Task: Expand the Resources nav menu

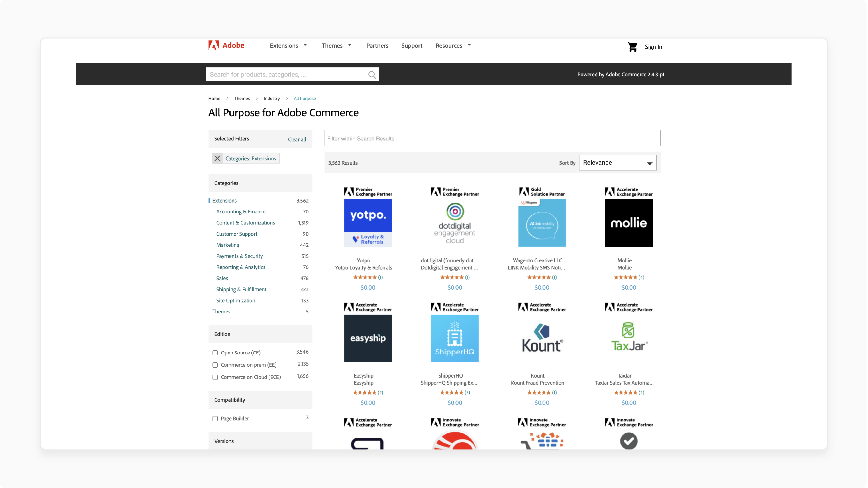Action: click(453, 46)
